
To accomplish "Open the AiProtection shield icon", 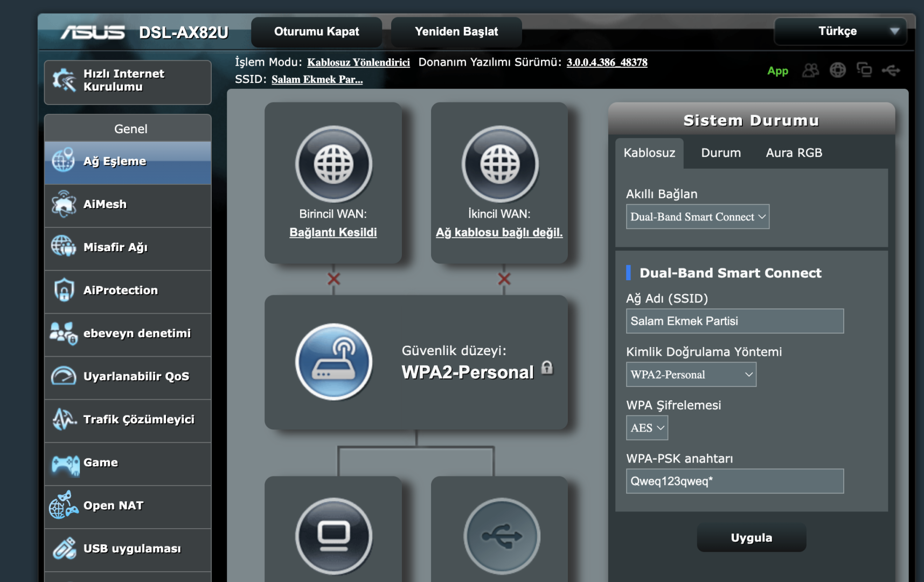I will point(64,290).
